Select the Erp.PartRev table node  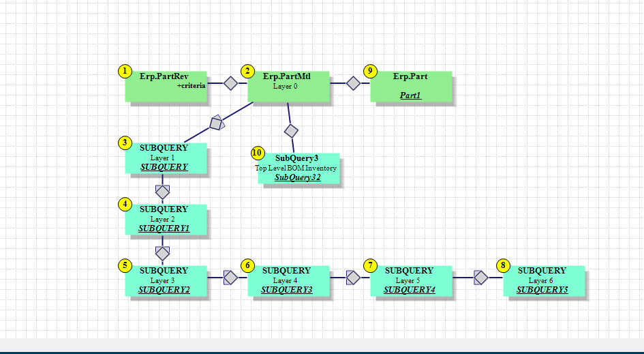pos(166,87)
